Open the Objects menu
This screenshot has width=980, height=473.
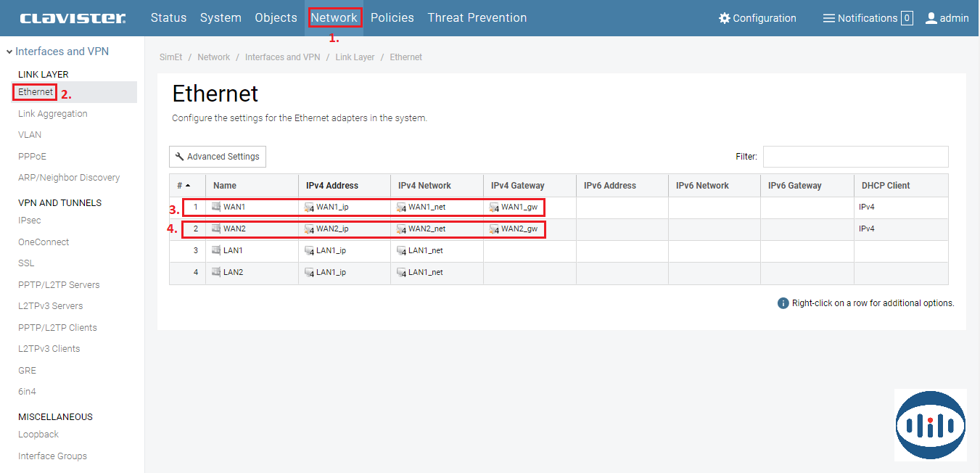click(x=276, y=18)
